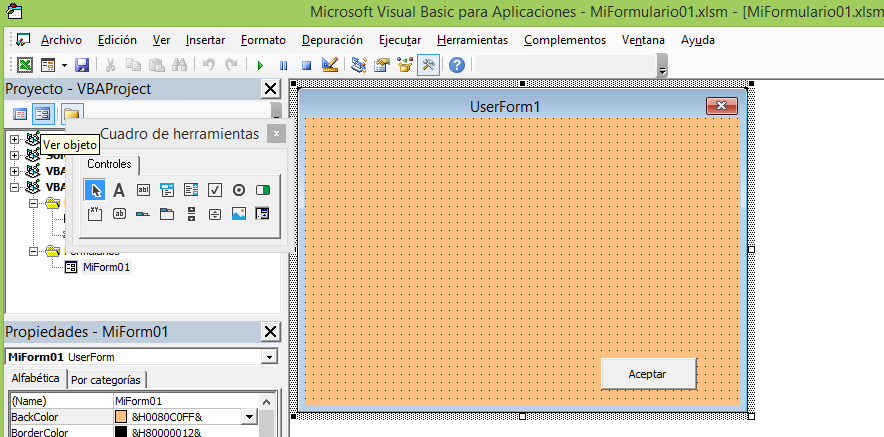The height and width of the screenshot is (437, 884).
Task: Switch to the Controles tab in the toolbox
Action: tap(109, 164)
